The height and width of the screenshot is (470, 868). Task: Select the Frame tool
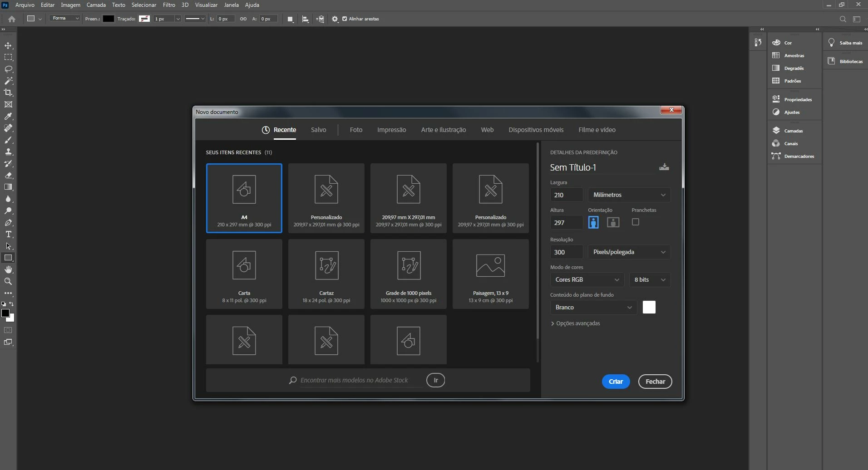(x=8, y=104)
